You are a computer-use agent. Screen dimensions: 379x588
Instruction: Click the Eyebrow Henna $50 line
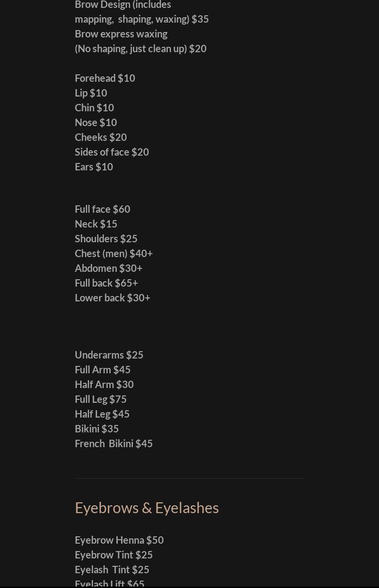click(119, 540)
